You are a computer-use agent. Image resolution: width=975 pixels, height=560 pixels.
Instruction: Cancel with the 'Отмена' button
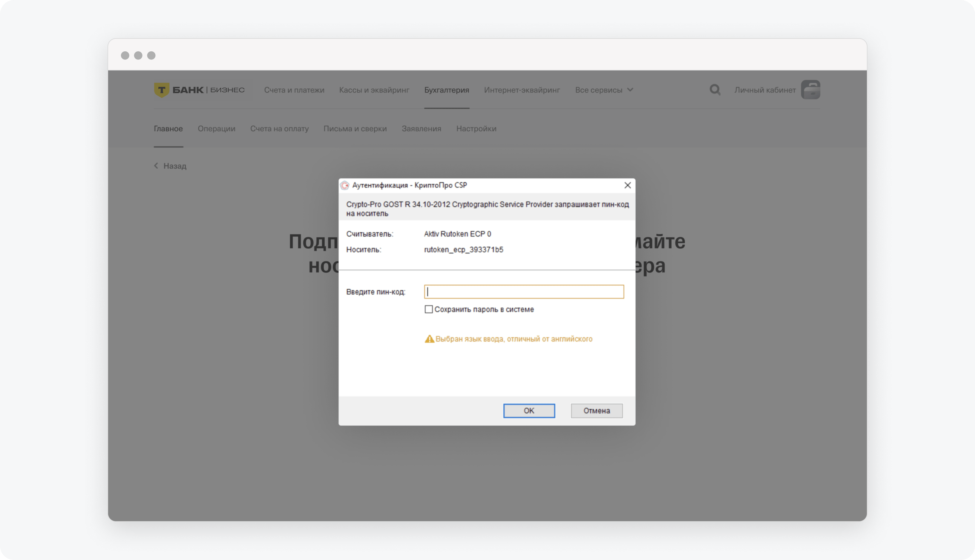(597, 411)
